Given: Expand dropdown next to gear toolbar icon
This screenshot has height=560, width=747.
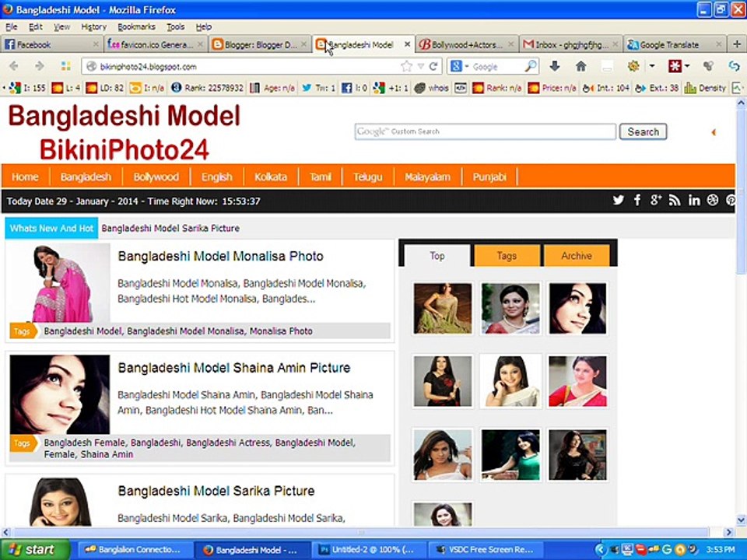Looking at the screenshot, I should click(x=652, y=66).
